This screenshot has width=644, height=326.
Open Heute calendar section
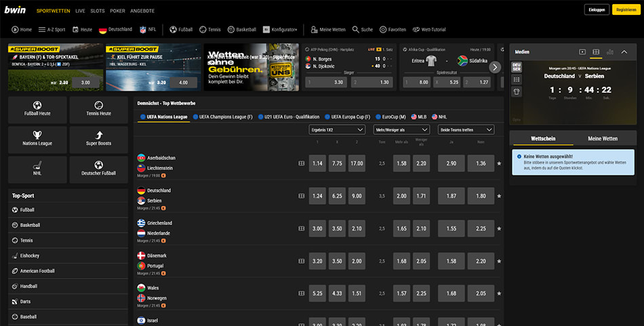(x=82, y=30)
